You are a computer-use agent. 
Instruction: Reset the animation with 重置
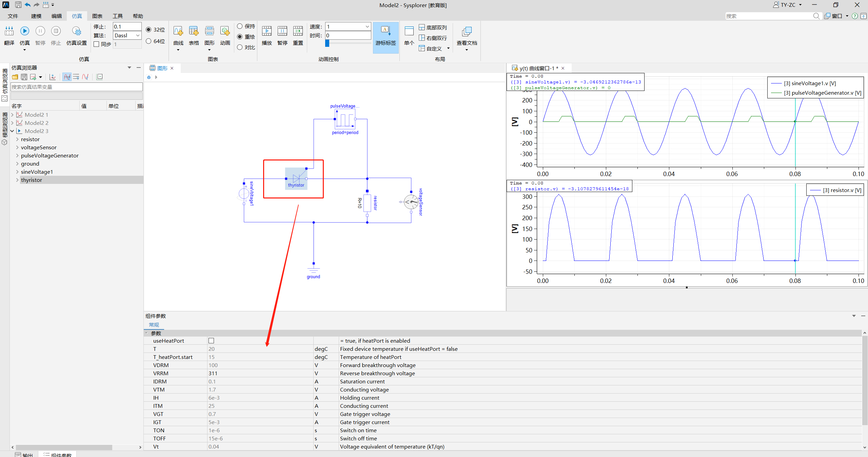click(298, 36)
